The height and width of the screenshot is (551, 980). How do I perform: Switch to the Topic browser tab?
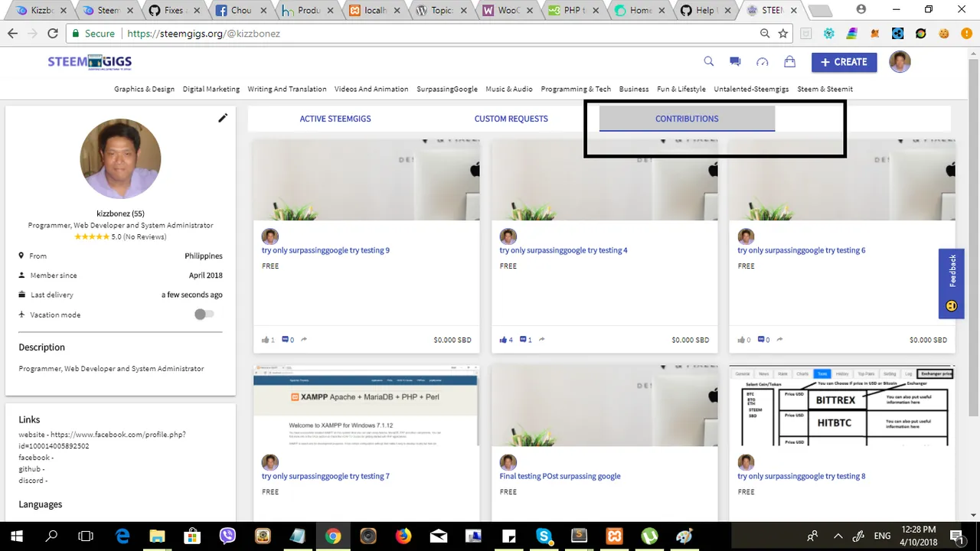point(443,11)
